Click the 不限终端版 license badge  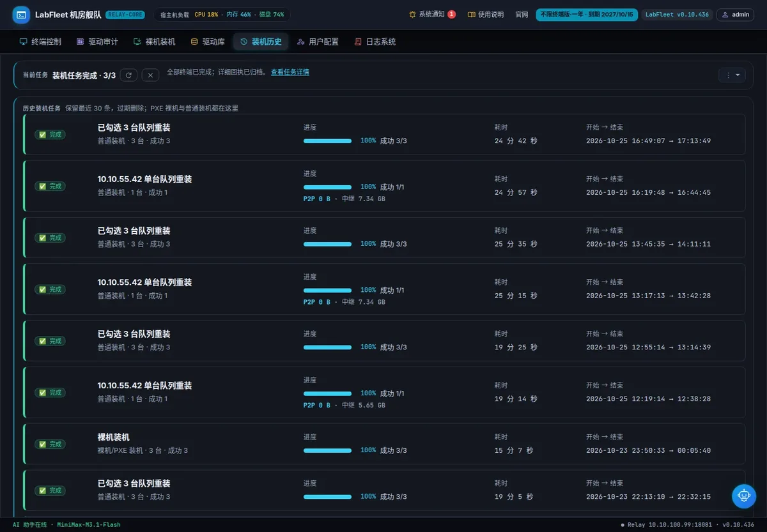point(587,15)
